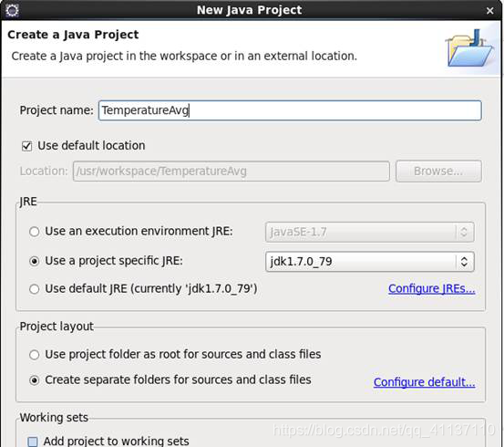The height and width of the screenshot is (447, 504).
Task: Open the Configure default... link
Action: click(x=424, y=382)
